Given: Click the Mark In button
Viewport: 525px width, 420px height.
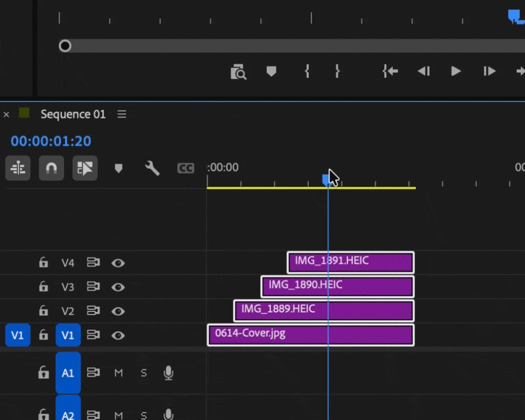Looking at the screenshot, I should point(307,71).
